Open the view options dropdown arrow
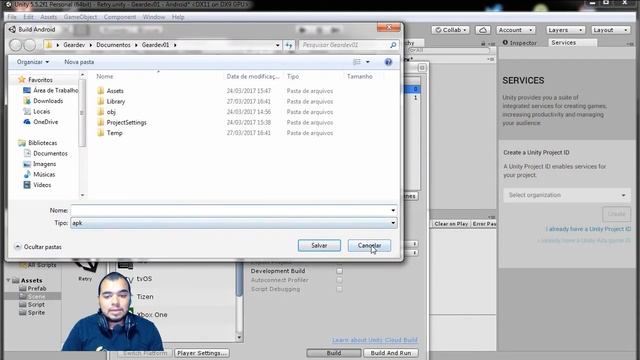Viewport: 640px width, 360px height. pyautogui.click(x=368, y=62)
